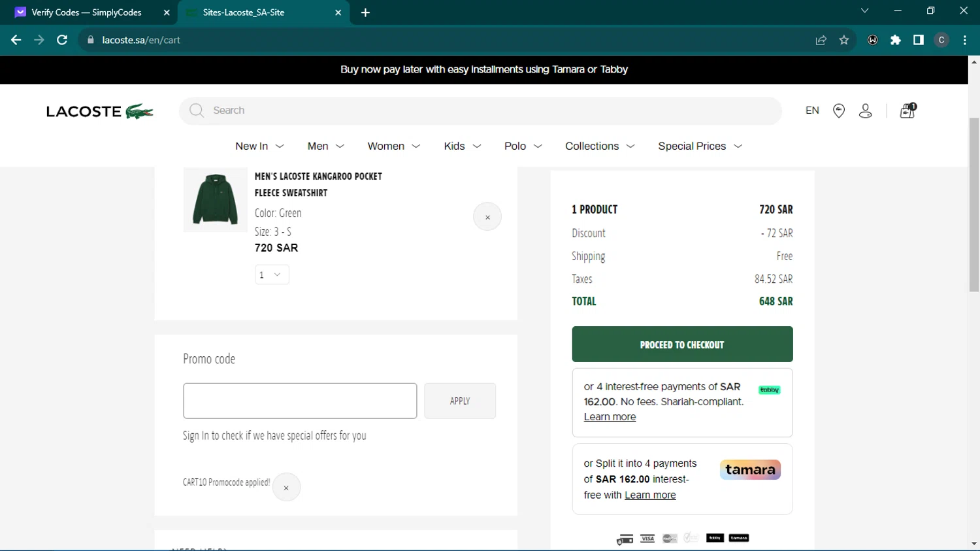Image resolution: width=980 pixels, height=551 pixels.
Task: Select the Color: Green text
Action: pos(278,213)
